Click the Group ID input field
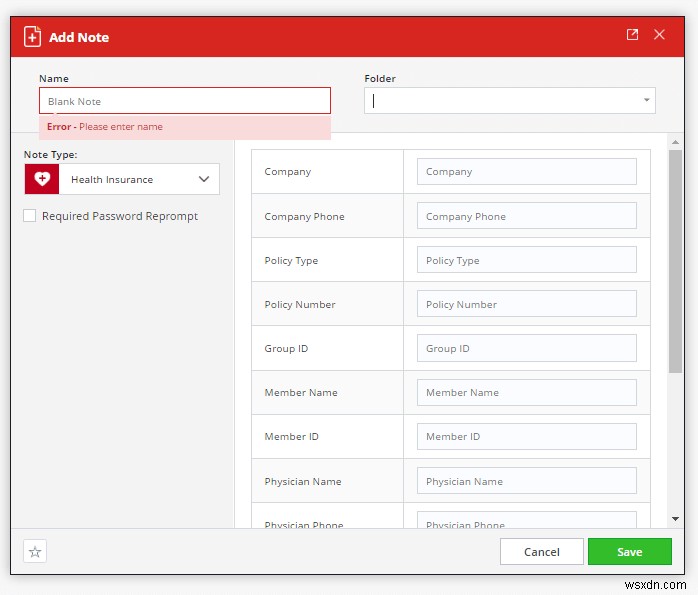 [527, 348]
